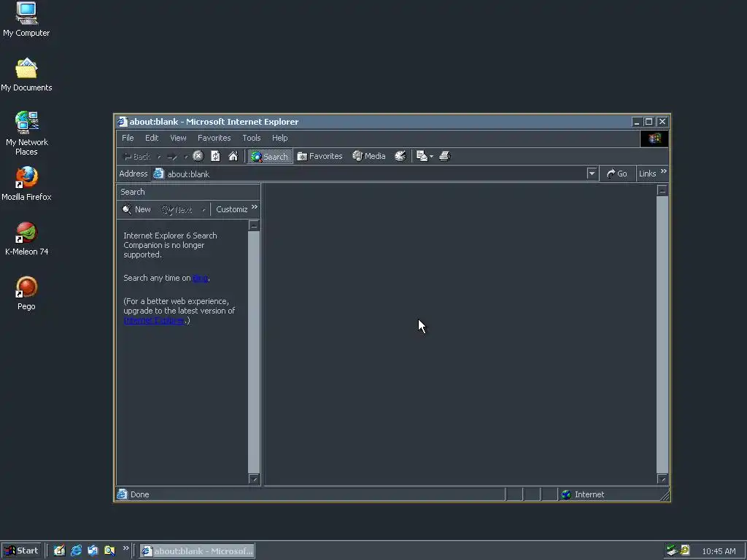Toggle the Search pane toolbar button

[270, 156]
